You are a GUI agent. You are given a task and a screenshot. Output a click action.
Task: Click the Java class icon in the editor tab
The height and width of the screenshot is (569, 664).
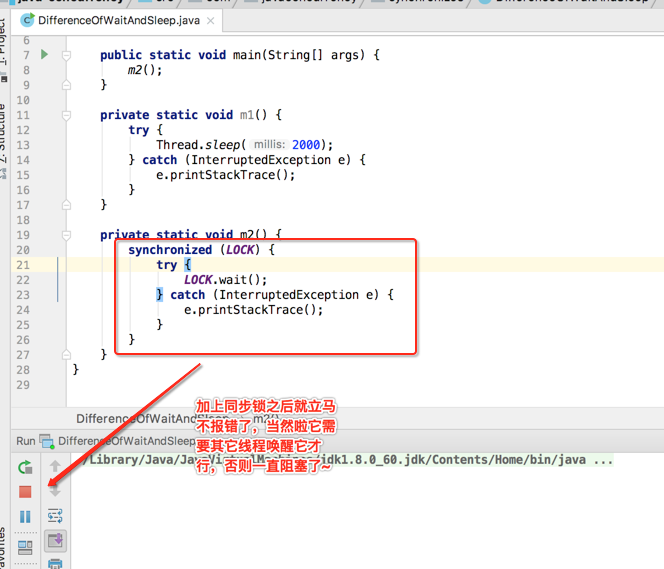click(28, 20)
